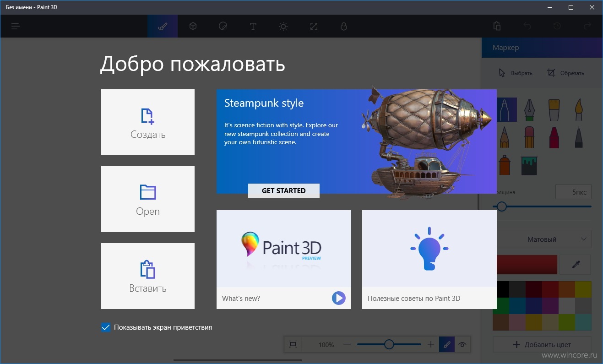The image size is (603, 364).
Task: Choose the Выбрать select tool
Action: (516, 73)
